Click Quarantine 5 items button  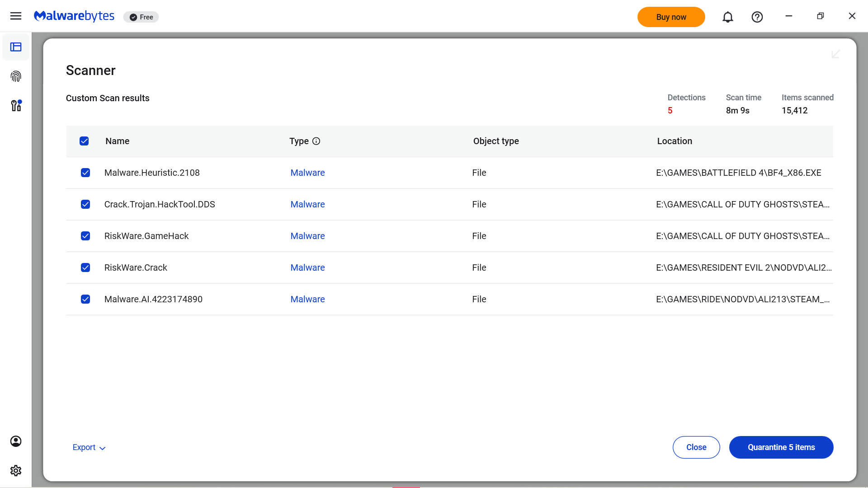click(x=781, y=447)
